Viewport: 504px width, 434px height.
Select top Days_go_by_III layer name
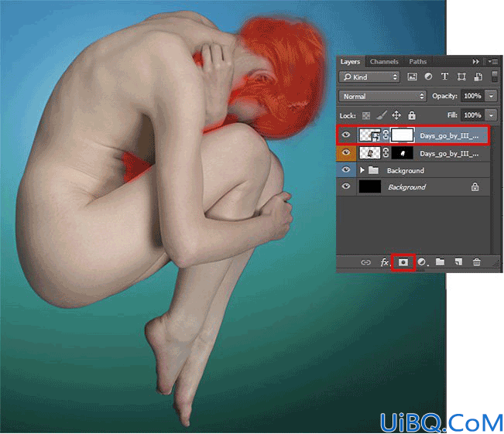449,136
